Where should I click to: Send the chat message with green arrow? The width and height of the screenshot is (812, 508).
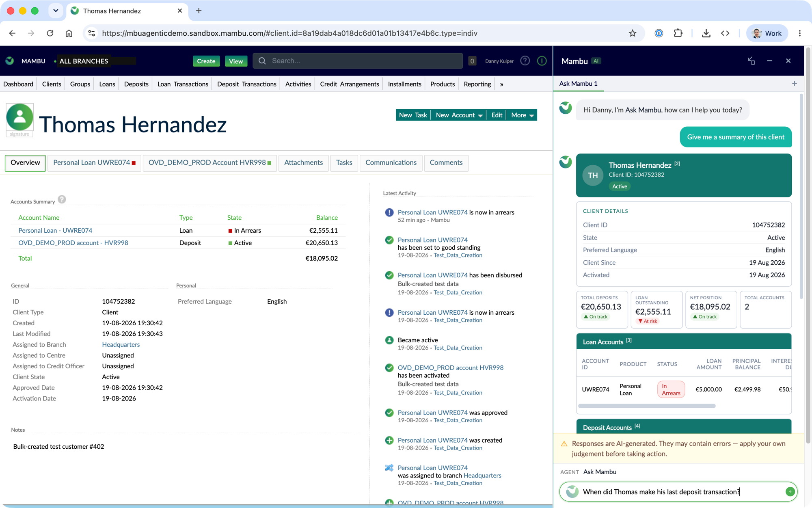pos(790,492)
